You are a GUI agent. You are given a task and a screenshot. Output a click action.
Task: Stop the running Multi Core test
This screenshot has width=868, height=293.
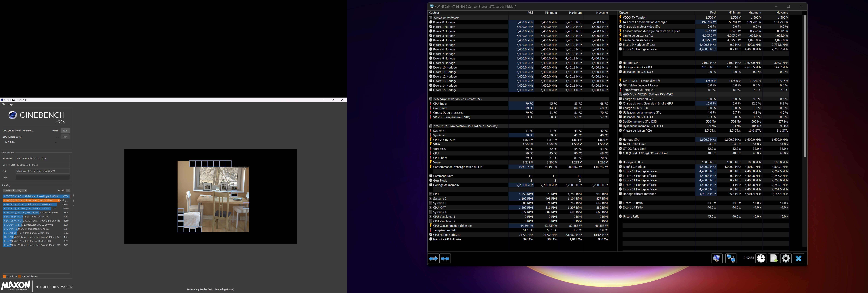65,131
